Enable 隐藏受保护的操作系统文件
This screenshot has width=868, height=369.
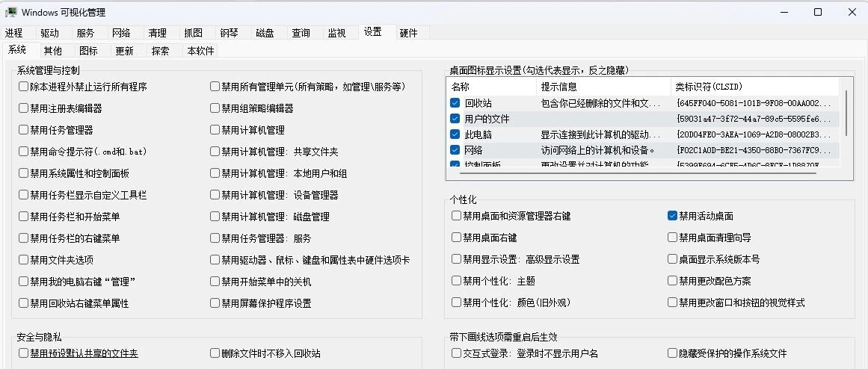[673, 353]
